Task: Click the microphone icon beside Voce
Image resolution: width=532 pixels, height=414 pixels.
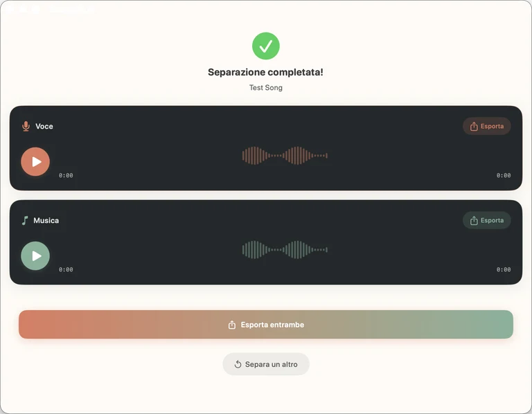Action: point(26,126)
